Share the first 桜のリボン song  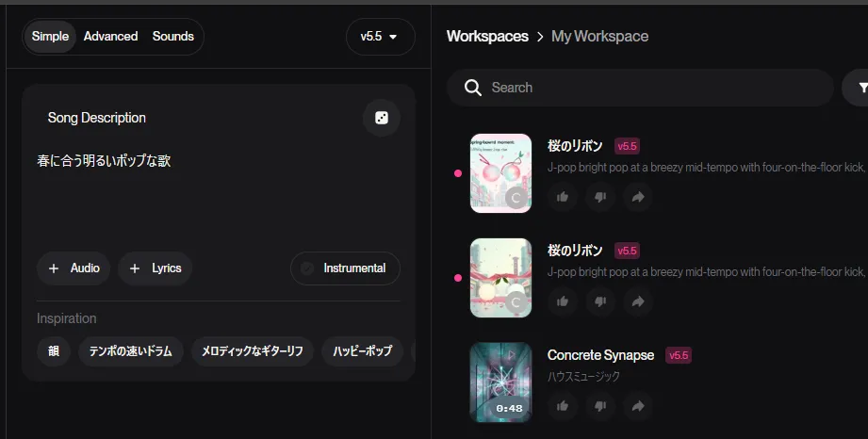tap(637, 197)
